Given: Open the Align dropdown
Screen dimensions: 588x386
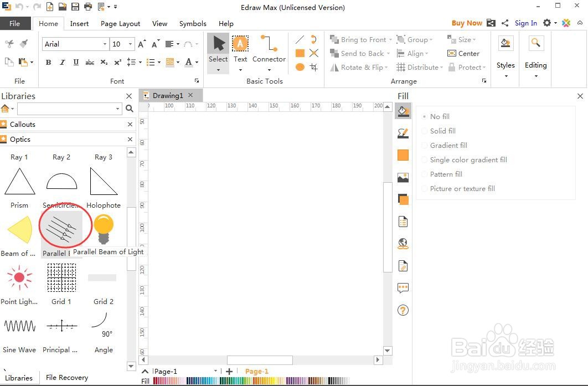Looking at the screenshot, I should coord(412,54).
